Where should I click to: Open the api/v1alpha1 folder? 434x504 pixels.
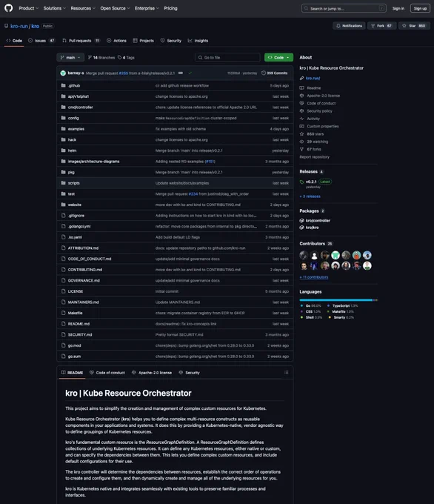coord(79,96)
